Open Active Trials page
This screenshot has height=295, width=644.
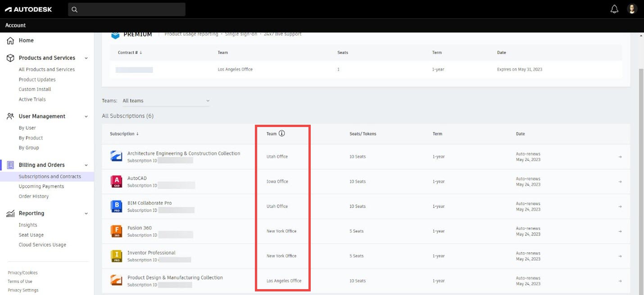(x=32, y=99)
